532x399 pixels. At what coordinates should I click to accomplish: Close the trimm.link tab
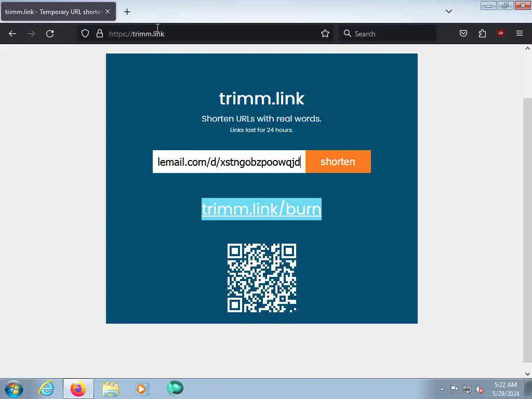coord(108,11)
